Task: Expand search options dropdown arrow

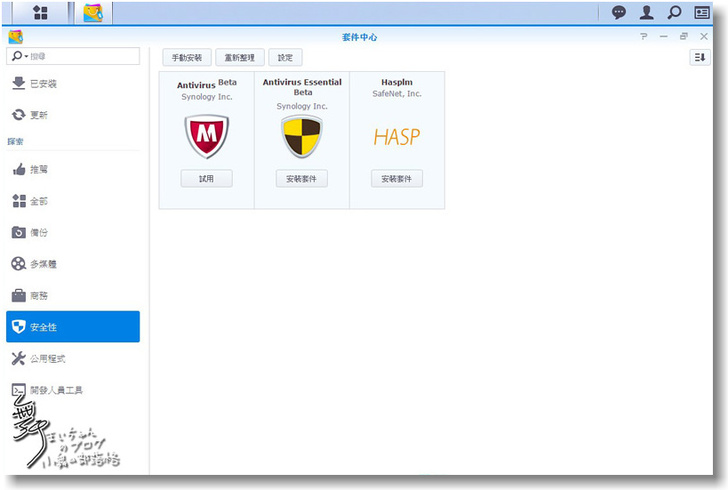Action: pos(26,56)
